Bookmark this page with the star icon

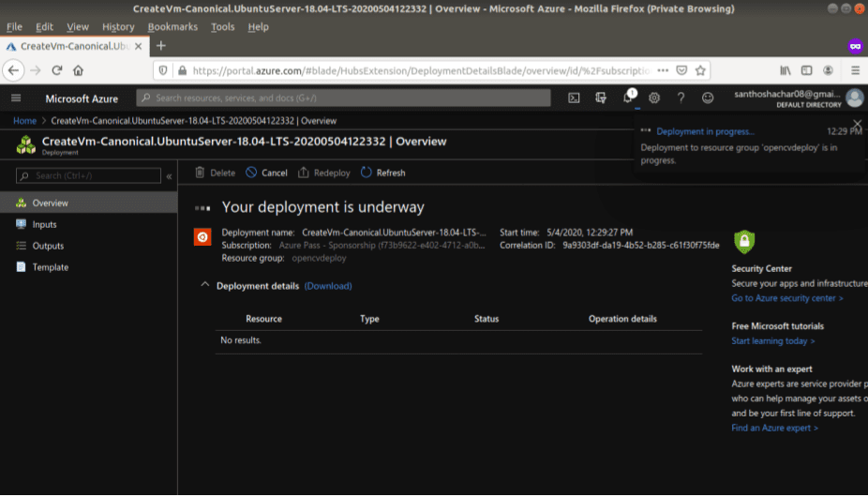pyautogui.click(x=701, y=70)
